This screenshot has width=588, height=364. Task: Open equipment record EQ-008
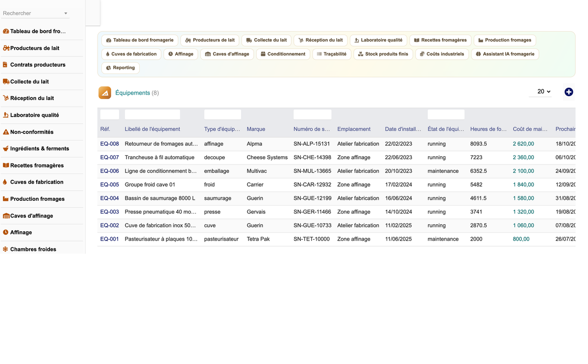[110, 144]
